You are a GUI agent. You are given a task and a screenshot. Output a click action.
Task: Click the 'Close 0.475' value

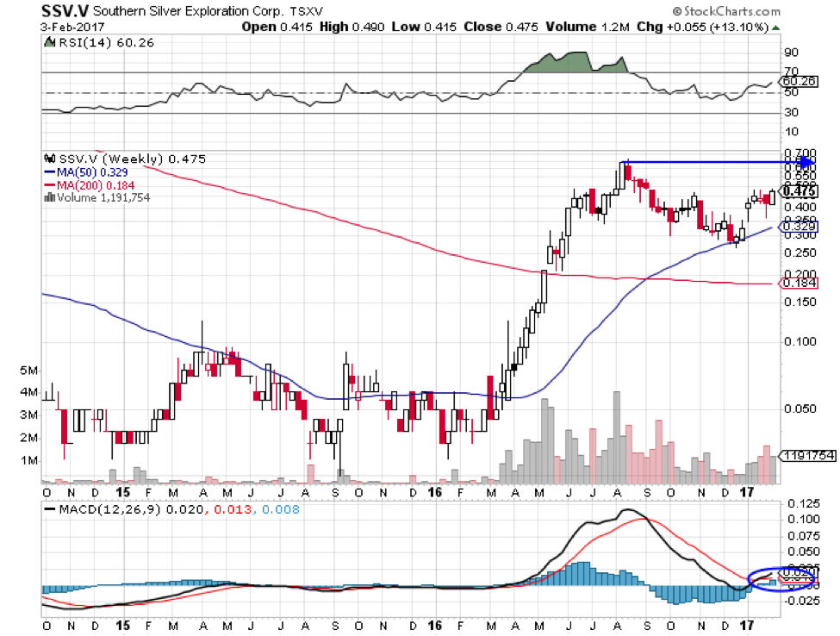point(501,27)
